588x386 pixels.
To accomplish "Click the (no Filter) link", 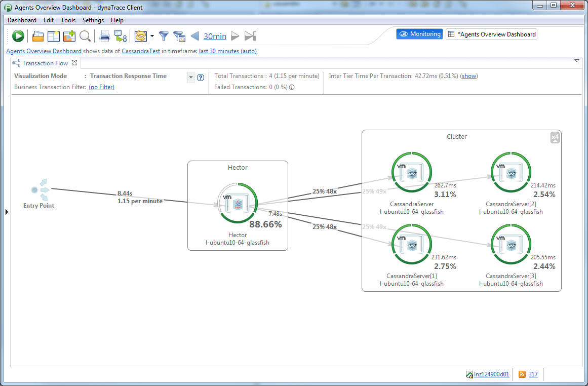I will point(102,87).
